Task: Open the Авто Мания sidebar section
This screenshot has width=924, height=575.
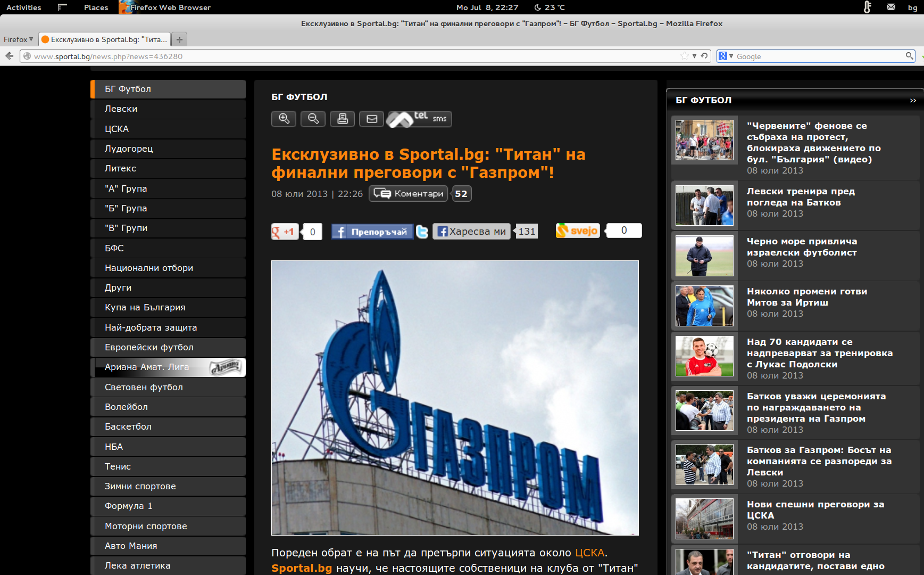Action: point(168,546)
